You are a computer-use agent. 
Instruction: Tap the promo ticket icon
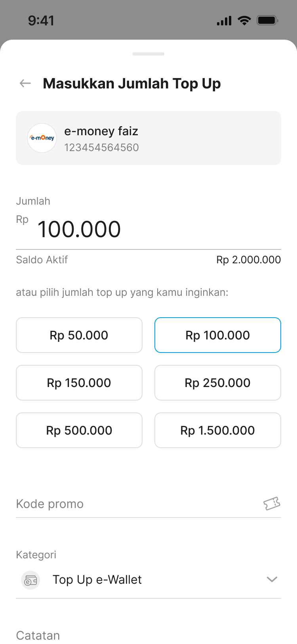(272, 504)
